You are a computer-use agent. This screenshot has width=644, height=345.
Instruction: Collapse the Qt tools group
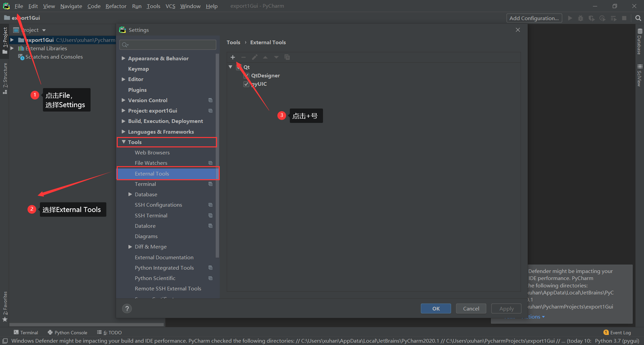(230, 67)
